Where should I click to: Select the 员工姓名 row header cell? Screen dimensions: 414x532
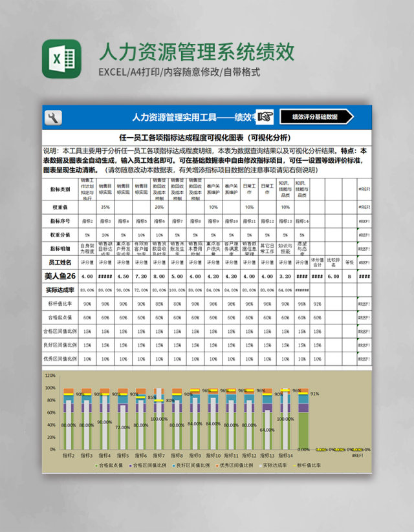60,262
